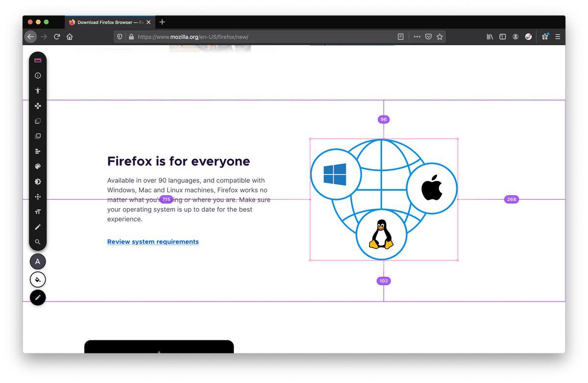Open a new tab with plus button
Screen dimensions: 588x383
[x=162, y=22]
